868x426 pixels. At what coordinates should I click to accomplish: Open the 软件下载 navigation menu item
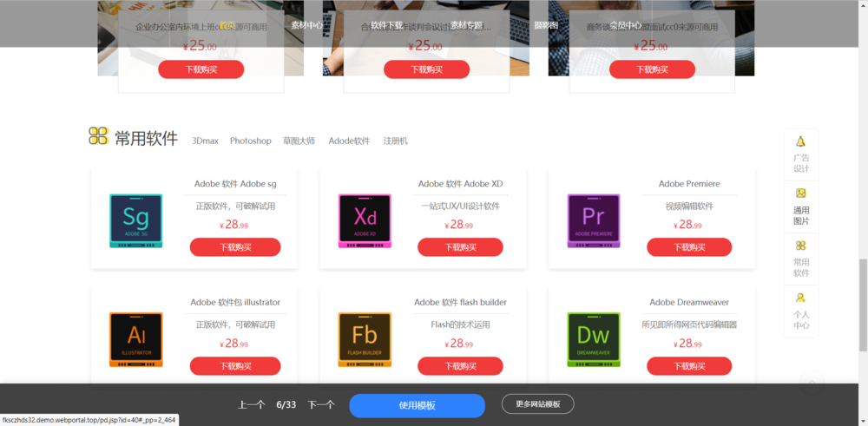pyautogui.click(x=387, y=25)
